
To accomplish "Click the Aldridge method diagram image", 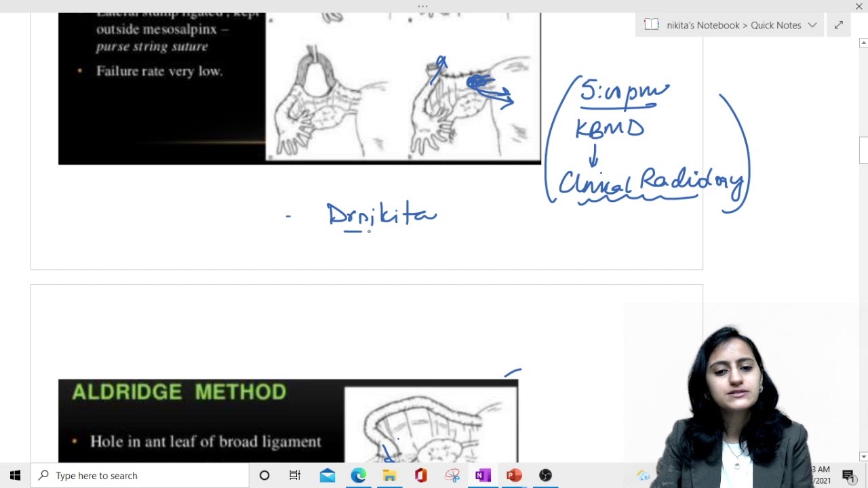I will tap(431, 424).
